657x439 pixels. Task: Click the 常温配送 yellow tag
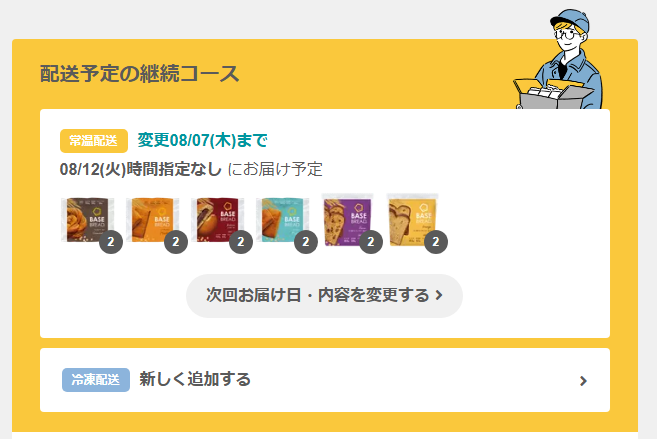pyautogui.click(x=94, y=141)
